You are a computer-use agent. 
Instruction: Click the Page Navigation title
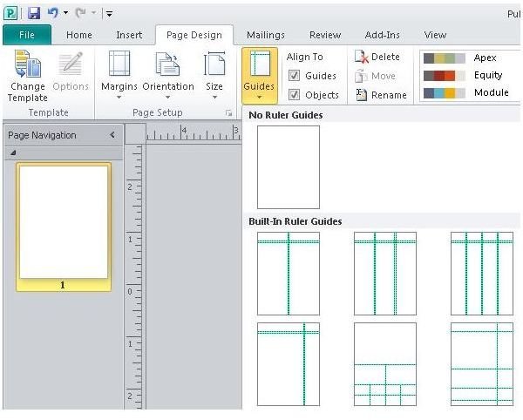(x=42, y=135)
